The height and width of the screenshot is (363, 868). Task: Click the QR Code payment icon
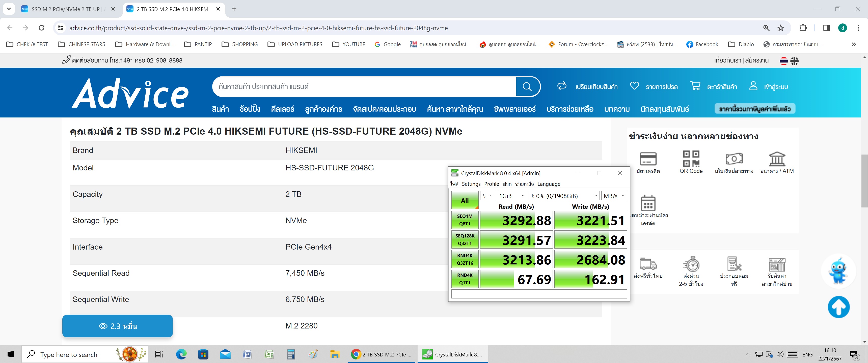691,159
